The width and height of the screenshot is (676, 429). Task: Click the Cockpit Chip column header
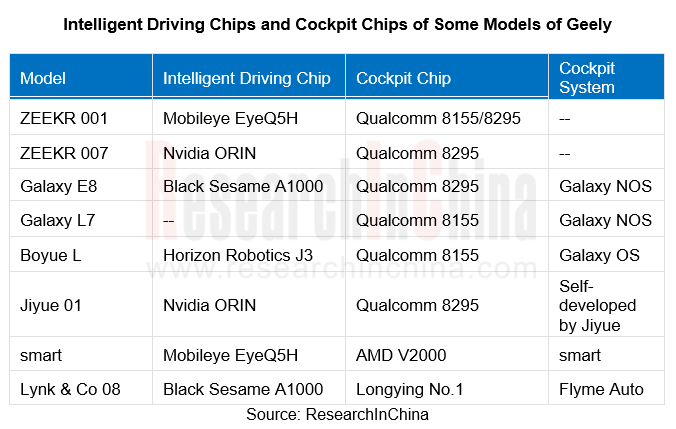pos(447,78)
